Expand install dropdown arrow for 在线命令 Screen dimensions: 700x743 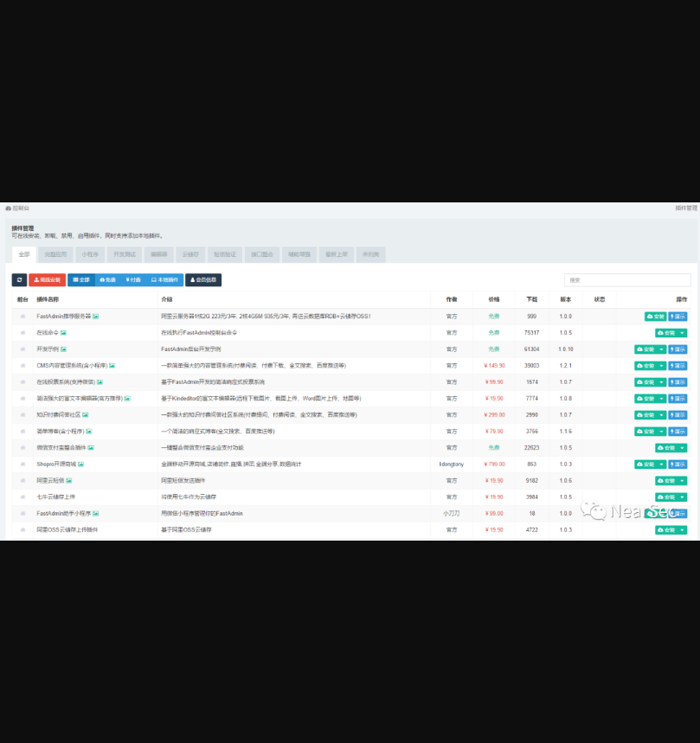click(683, 333)
